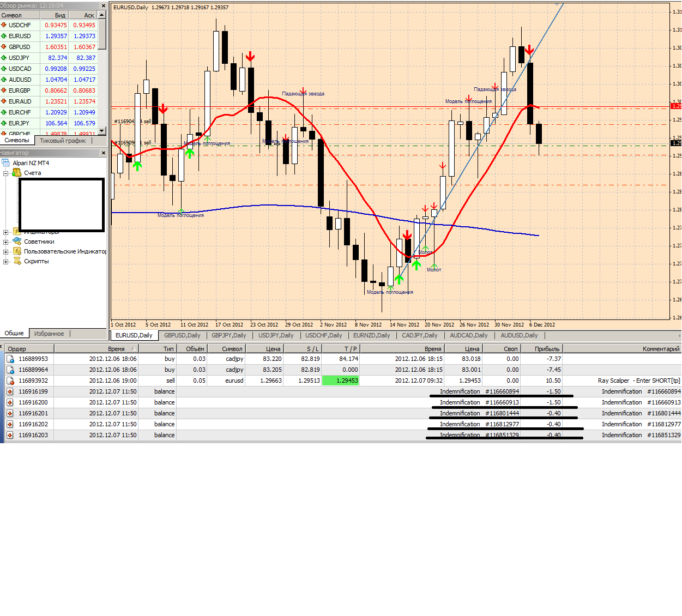Viewport: 682px width, 616px height.
Task: Click the up arrow icon beside EURCHF
Action: (x=4, y=112)
